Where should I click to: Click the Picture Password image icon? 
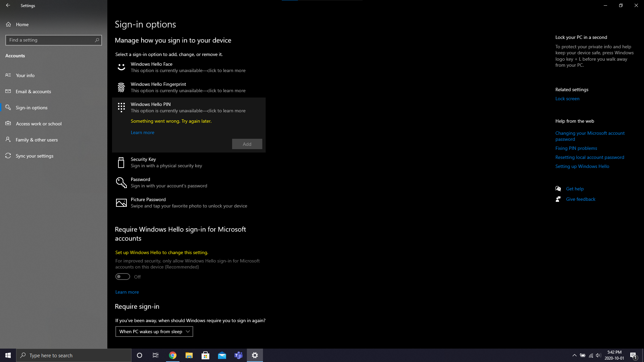pos(121,203)
